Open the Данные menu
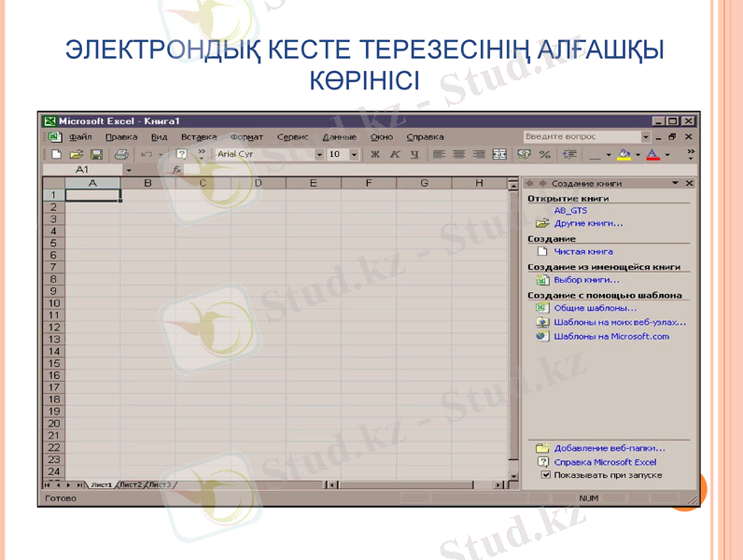This screenshot has height=560, width=743. point(339,137)
